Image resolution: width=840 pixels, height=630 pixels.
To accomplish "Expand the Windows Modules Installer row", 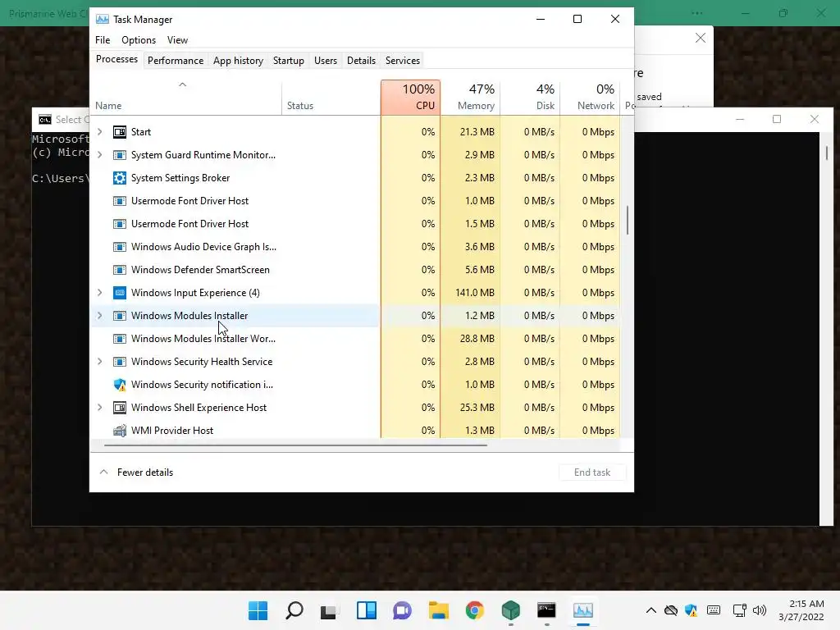I will click(x=99, y=316).
